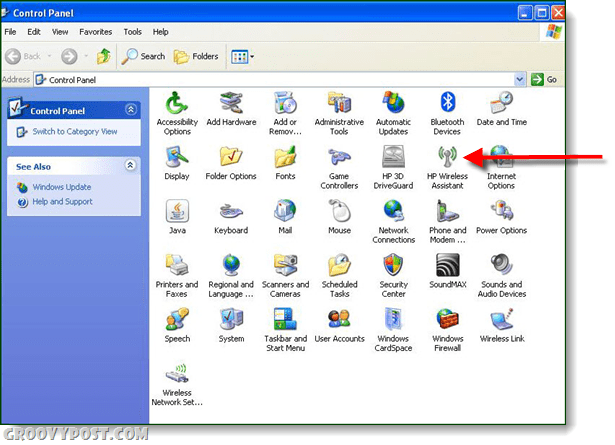
Task: Open Windows CardSpace icon
Action: pyautogui.click(x=393, y=319)
